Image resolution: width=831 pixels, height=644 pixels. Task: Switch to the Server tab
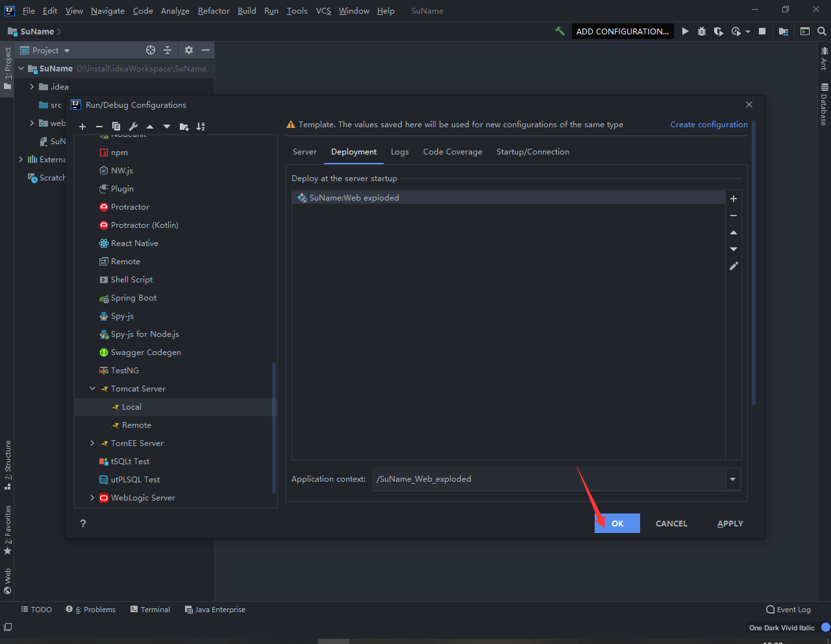pyautogui.click(x=304, y=152)
